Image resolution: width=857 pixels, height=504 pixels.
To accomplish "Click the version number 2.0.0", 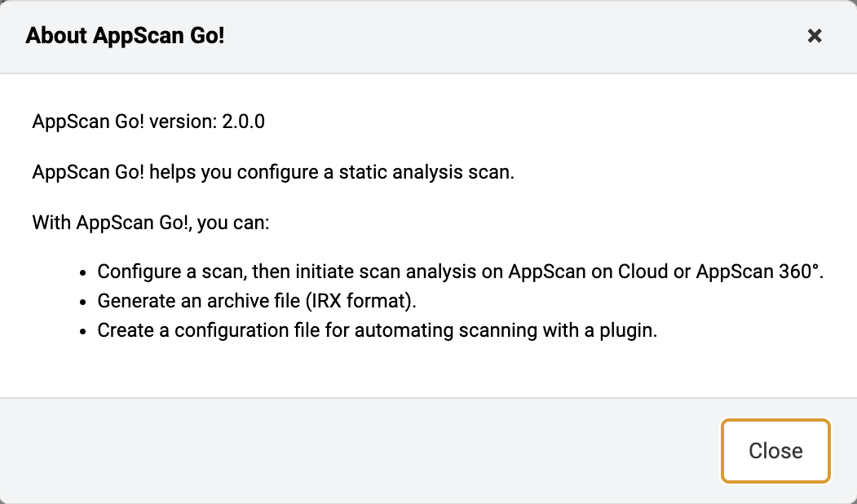I will point(243,122).
